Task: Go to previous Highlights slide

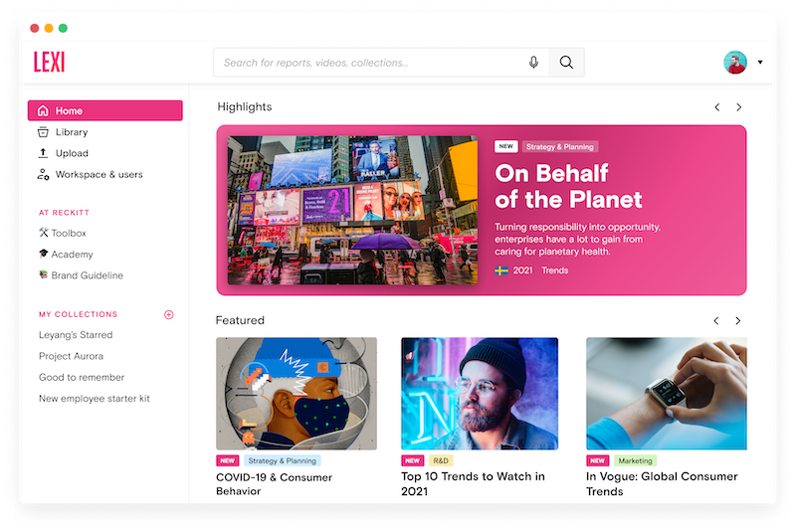Action: [716, 107]
